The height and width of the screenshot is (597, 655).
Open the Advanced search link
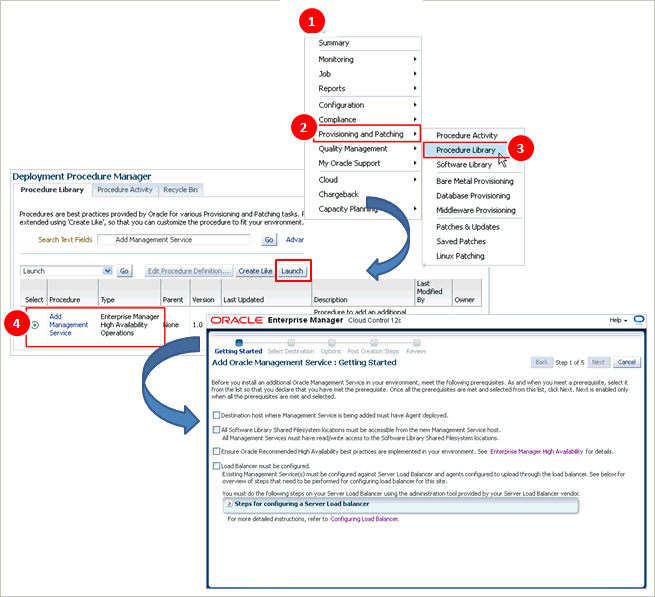(x=295, y=240)
